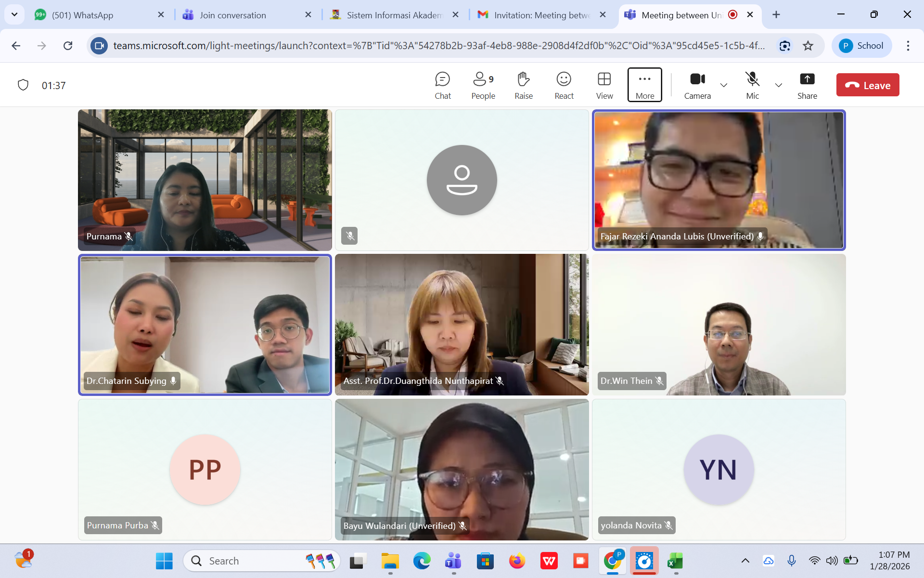Raise your hand in the meeting

523,85
